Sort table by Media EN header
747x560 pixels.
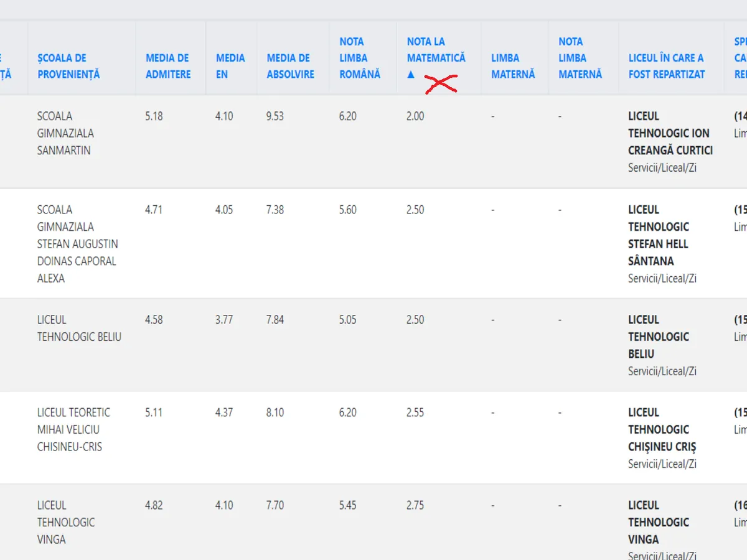[x=230, y=66]
